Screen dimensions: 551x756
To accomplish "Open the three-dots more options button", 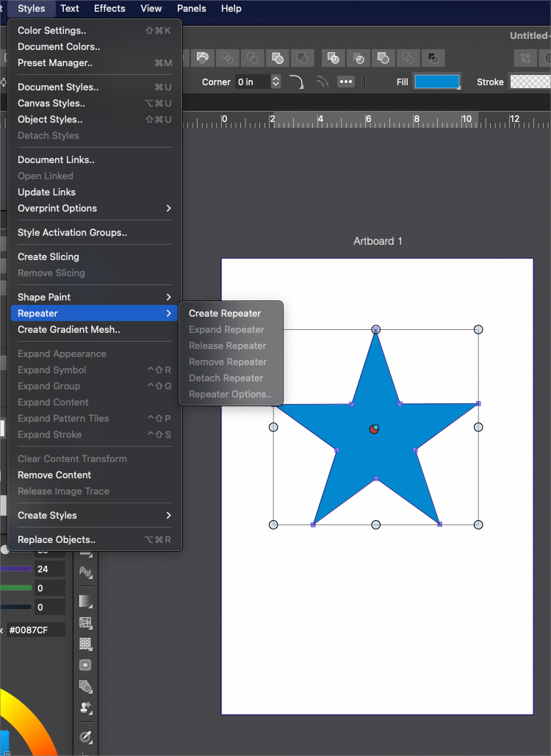I will [x=345, y=82].
